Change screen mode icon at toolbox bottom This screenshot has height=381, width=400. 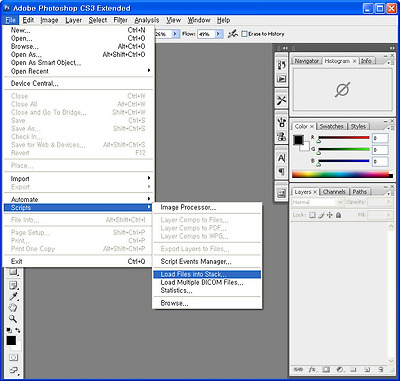13,370
